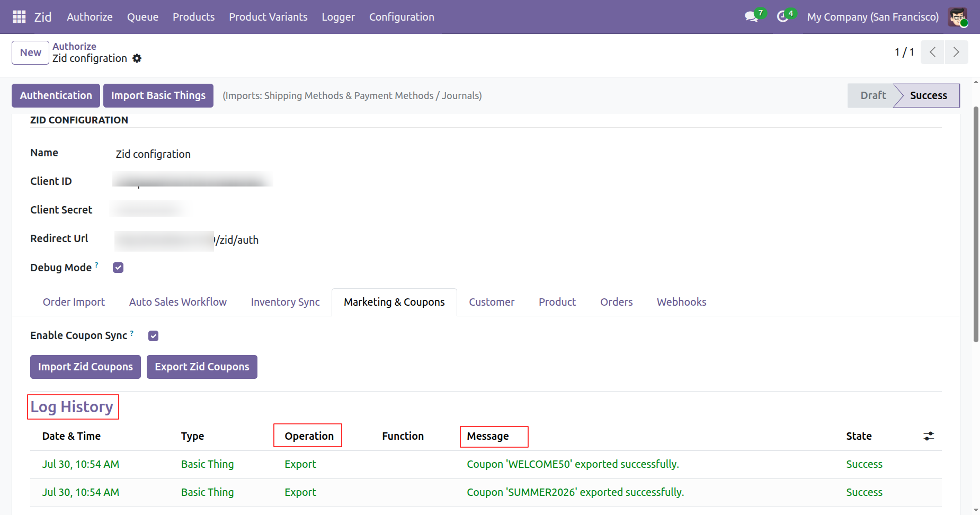Screen dimensions: 980x515
Task: Open the apps grid menu
Action: (19, 17)
